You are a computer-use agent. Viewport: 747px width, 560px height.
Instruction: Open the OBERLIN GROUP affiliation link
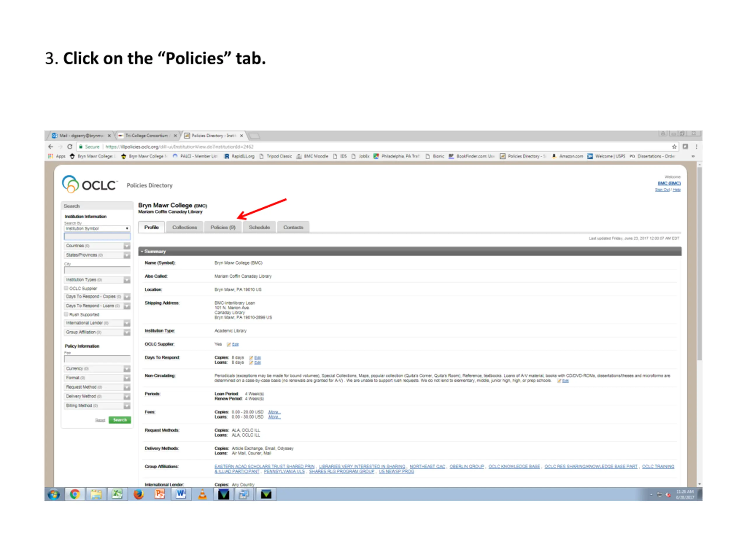pos(467,466)
